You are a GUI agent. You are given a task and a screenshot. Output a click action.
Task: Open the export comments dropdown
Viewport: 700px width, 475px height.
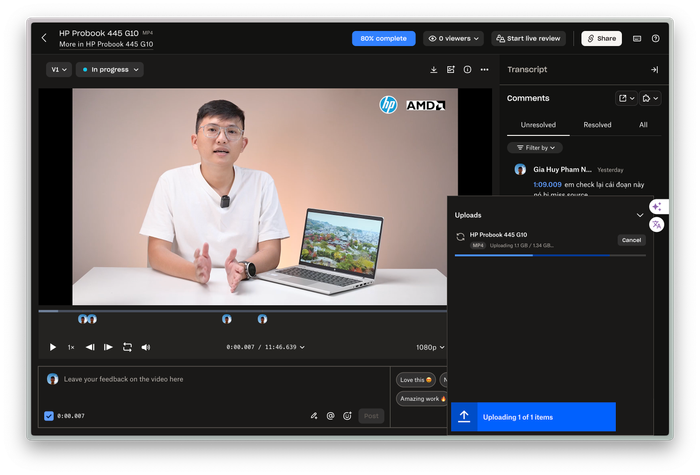[626, 98]
